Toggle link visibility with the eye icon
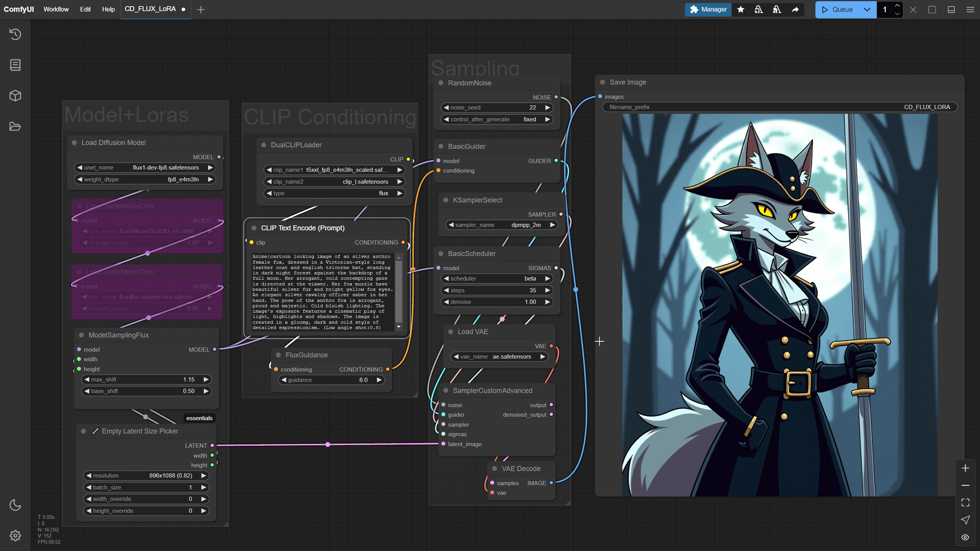 tap(965, 537)
